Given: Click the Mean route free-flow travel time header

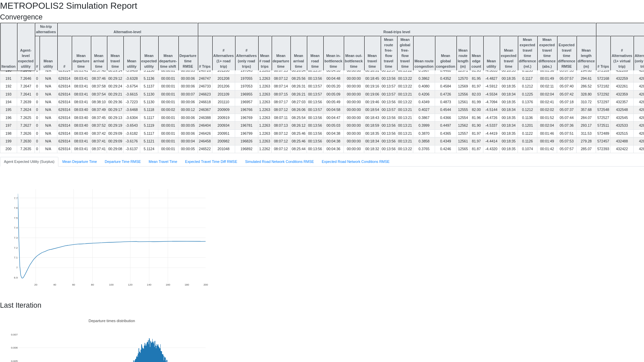Looking at the screenshot, I should [x=388, y=53].
